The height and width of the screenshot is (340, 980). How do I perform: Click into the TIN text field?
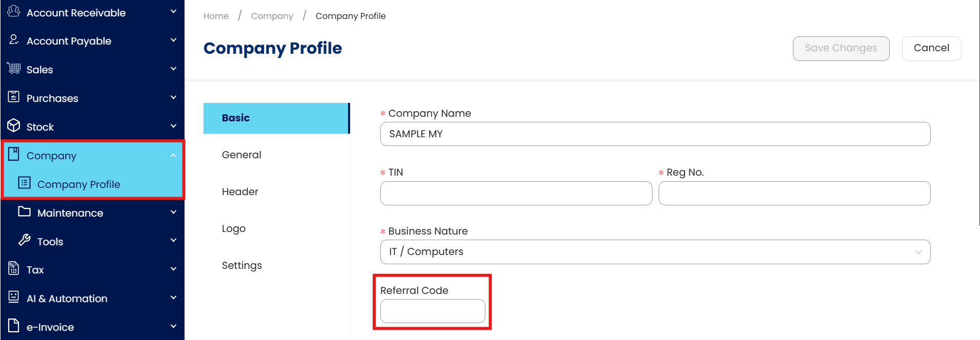click(x=516, y=194)
